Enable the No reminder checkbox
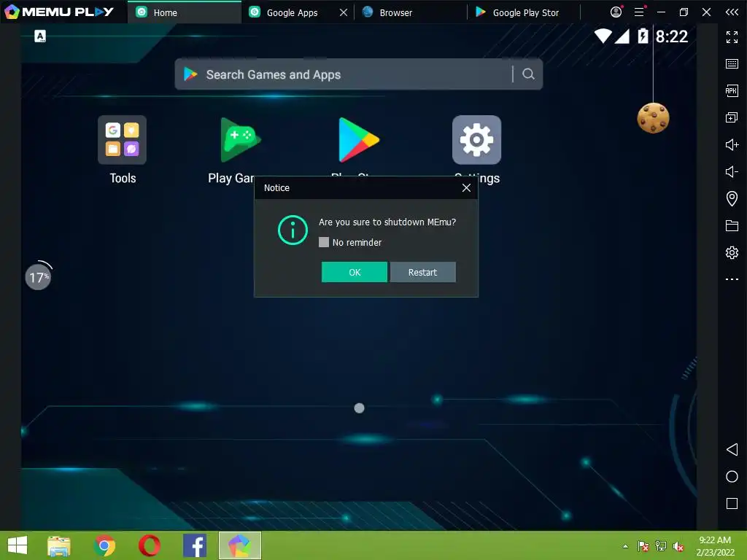The height and width of the screenshot is (560, 747). pos(323,242)
